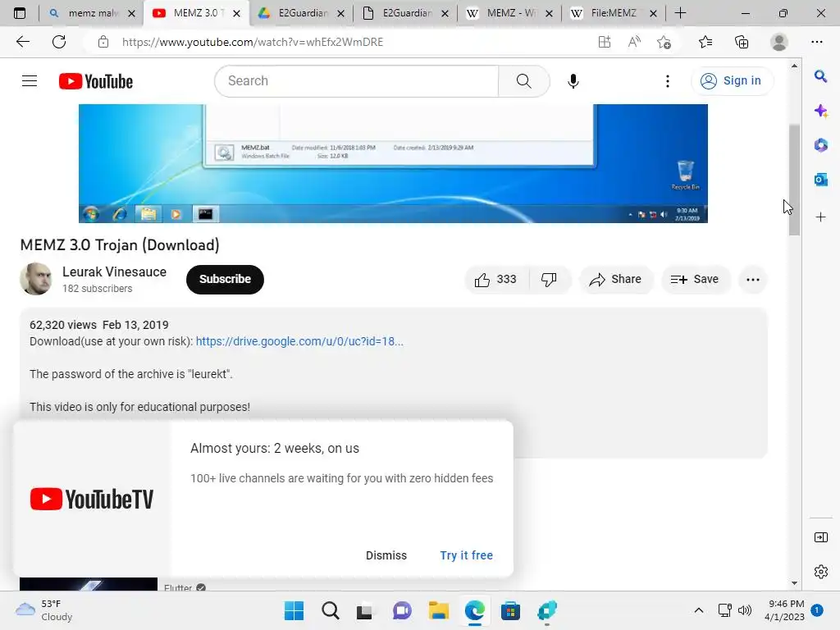Open taskbar Search
Image resolution: width=840 pixels, height=630 pixels.
point(330,610)
